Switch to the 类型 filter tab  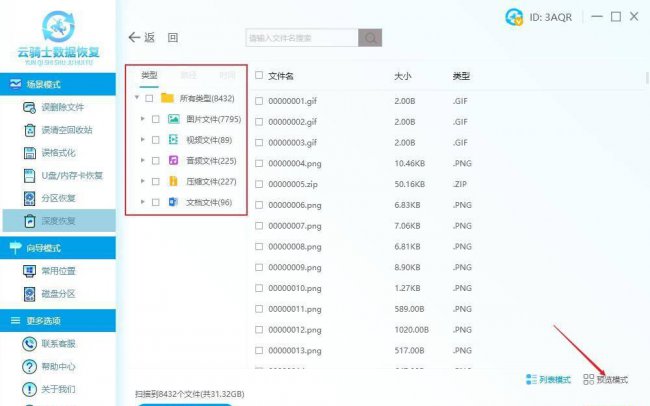pos(149,75)
